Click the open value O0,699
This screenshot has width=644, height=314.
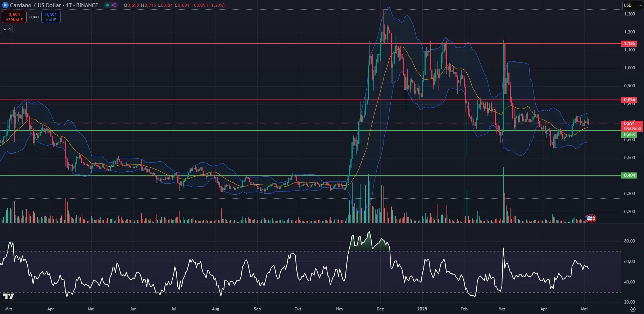coord(132,5)
